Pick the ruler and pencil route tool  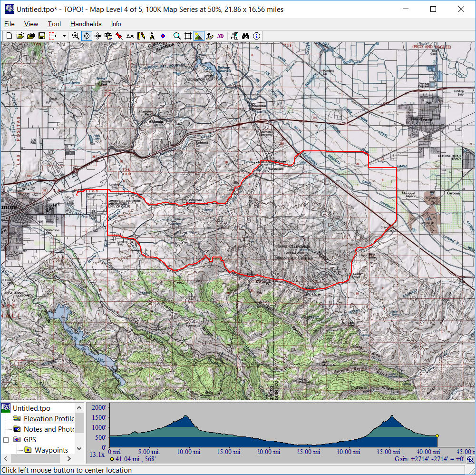(141, 36)
